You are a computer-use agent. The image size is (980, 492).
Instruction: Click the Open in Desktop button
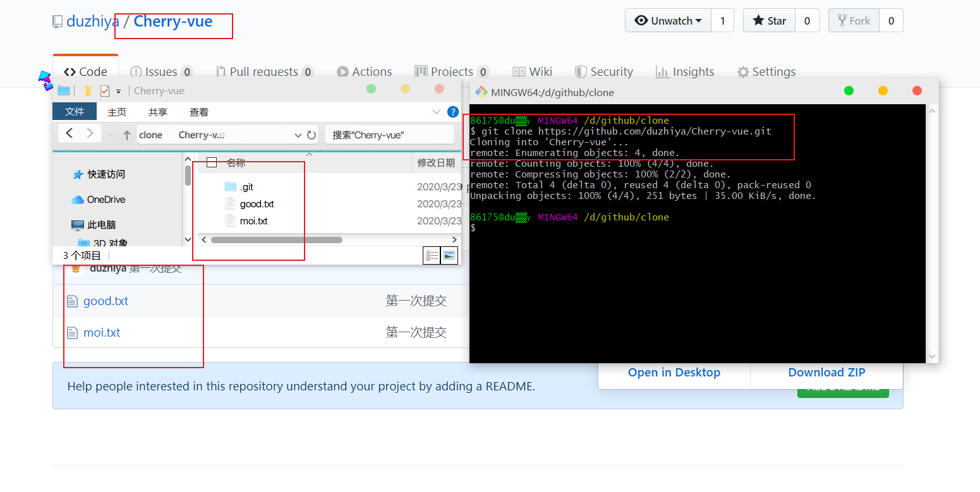[674, 372]
